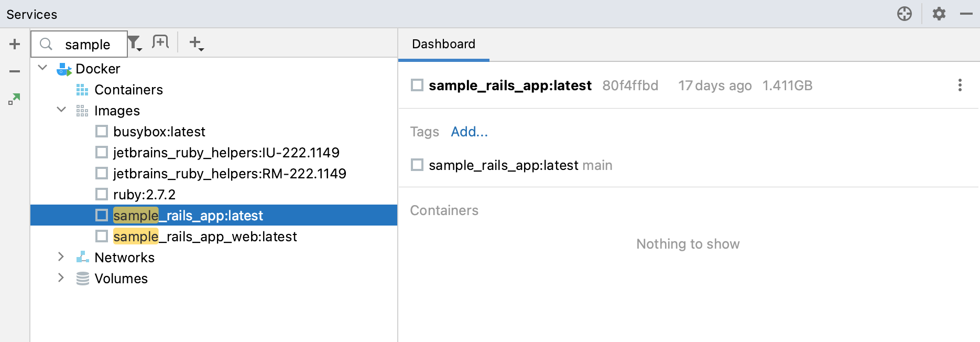980x342 pixels.
Task: Select the Docker service icon
Action: (x=64, y=68)
